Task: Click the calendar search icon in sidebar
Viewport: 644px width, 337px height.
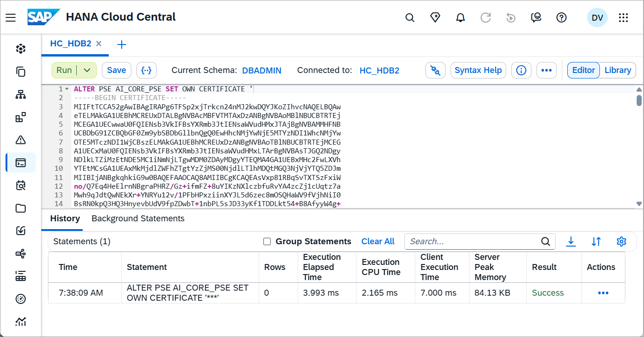Action: tap(21, 185)
